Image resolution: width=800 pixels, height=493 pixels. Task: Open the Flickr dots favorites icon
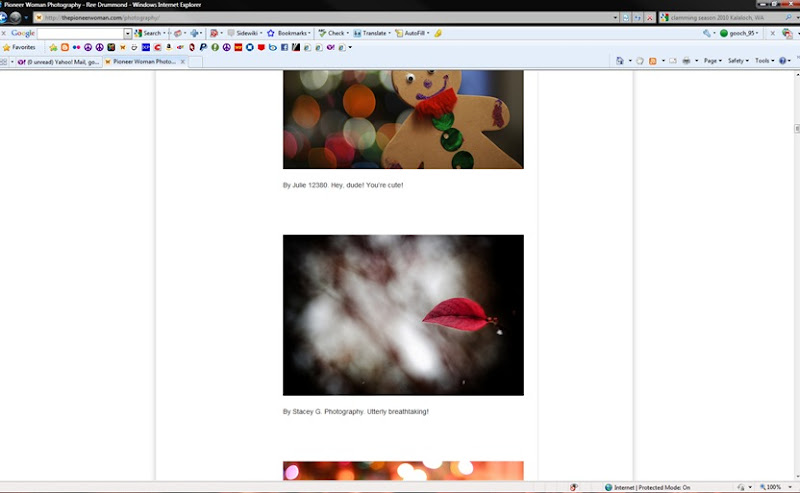pos(76,47)
